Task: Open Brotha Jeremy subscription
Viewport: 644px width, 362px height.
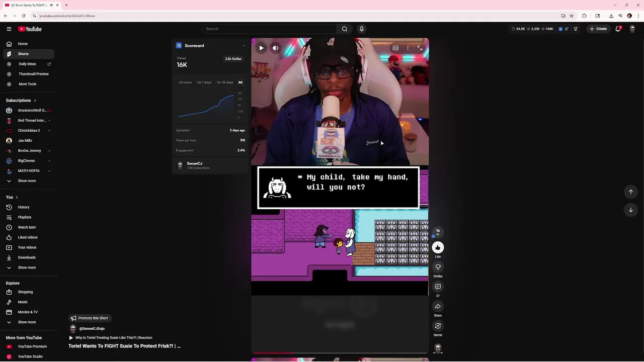Action: point(29,151)
